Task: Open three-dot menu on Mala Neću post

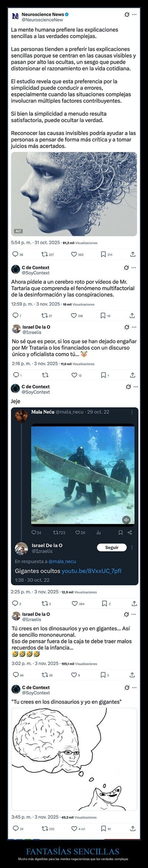Action: (132, 412)
